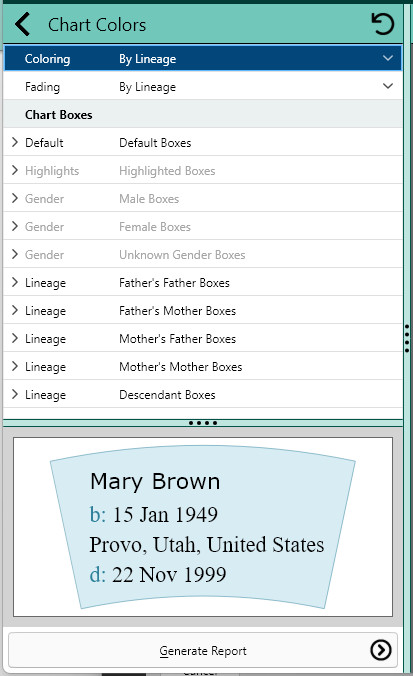413x676 pixels.
Task: Click the horizontal splitter dots above the preview
Action: [203, 423]
